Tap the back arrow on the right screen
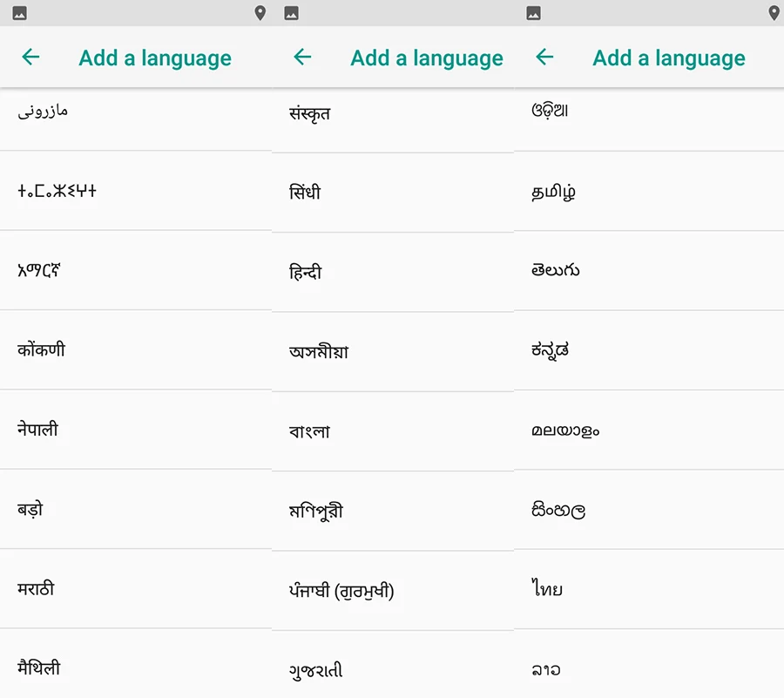Screen dimensions: 784x698 point(544,57)
